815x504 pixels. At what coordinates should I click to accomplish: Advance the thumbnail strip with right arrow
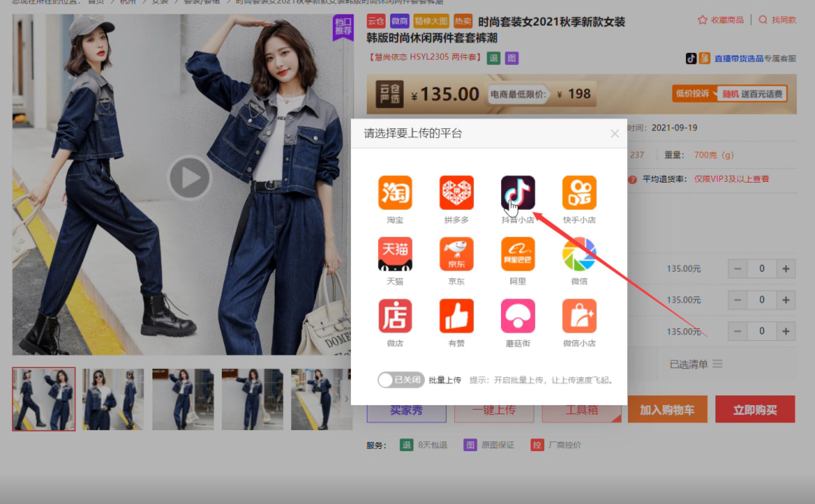point(346,399)
